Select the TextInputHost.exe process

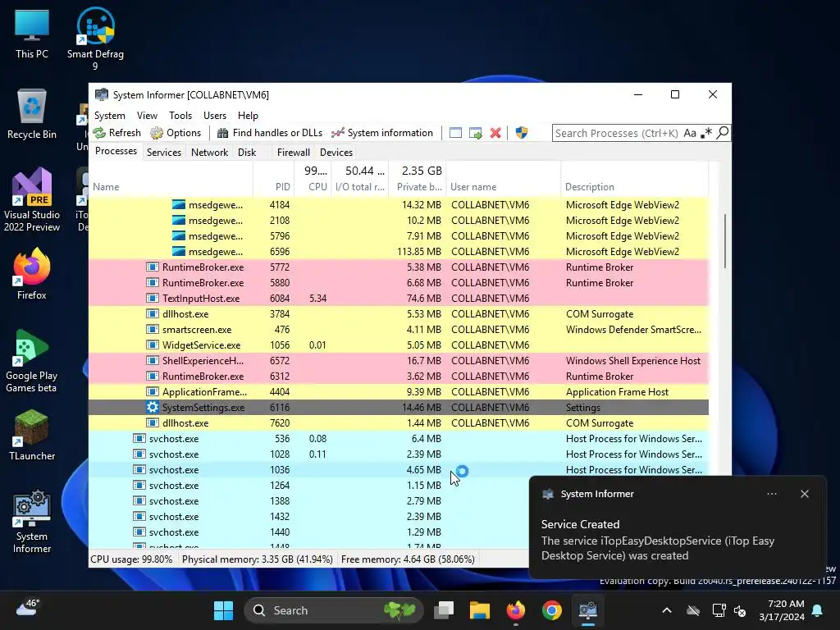[399, 299]
